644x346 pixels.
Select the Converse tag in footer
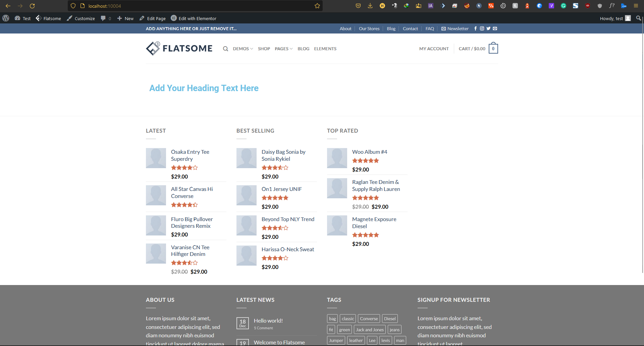pos(369,319)
